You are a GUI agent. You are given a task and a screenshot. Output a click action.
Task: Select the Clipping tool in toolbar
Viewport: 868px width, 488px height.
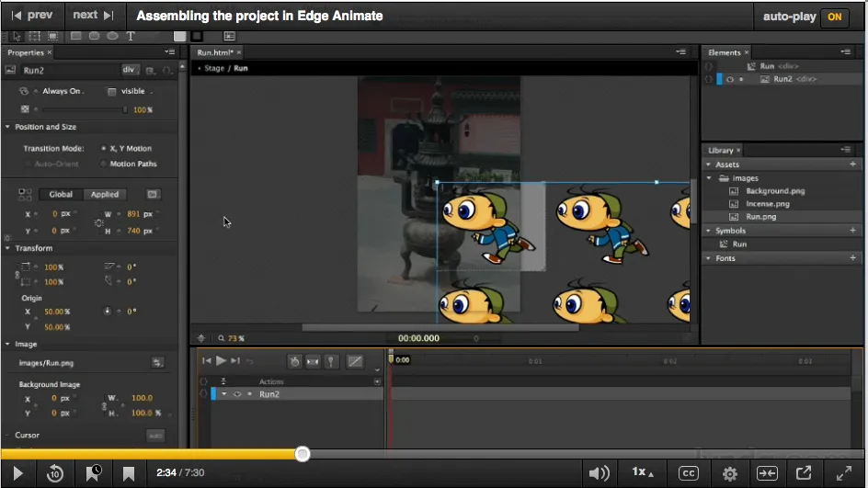(52, 36)
